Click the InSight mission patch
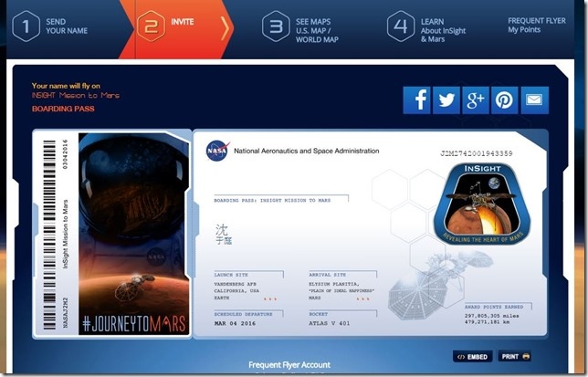Image resolution: width=588 pixels, height=377 pixels. (x=482, y=204)
